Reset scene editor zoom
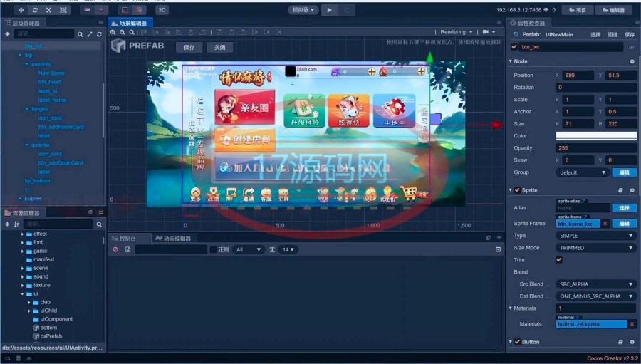The width and height of the screenshot is (641, 364). coord(131,32)
